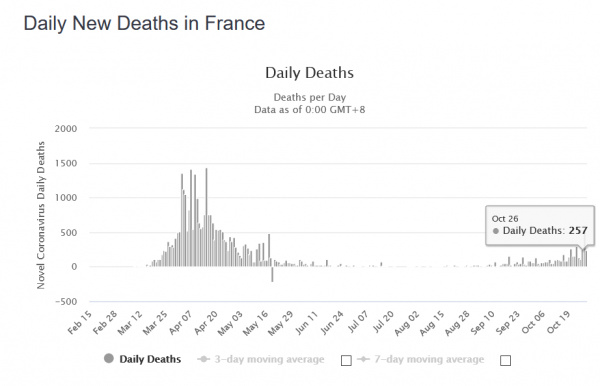Image resolution: width=600 pixels, height=386 pixels.
Task: Click the Oct 26 tooltip box
Action: 540,225
